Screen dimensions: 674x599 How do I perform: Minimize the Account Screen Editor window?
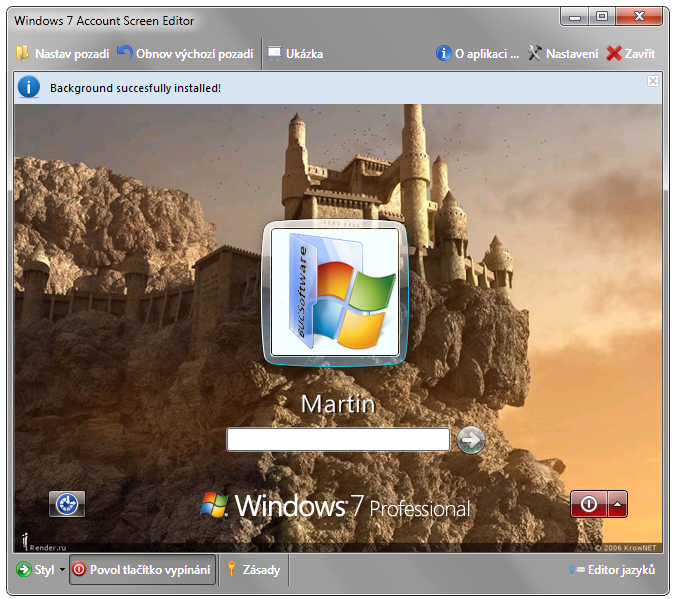pos(574,17)
